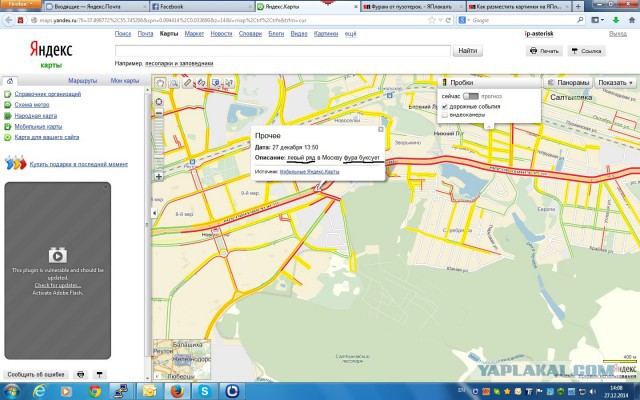Click the Печать button

[544, 51]
